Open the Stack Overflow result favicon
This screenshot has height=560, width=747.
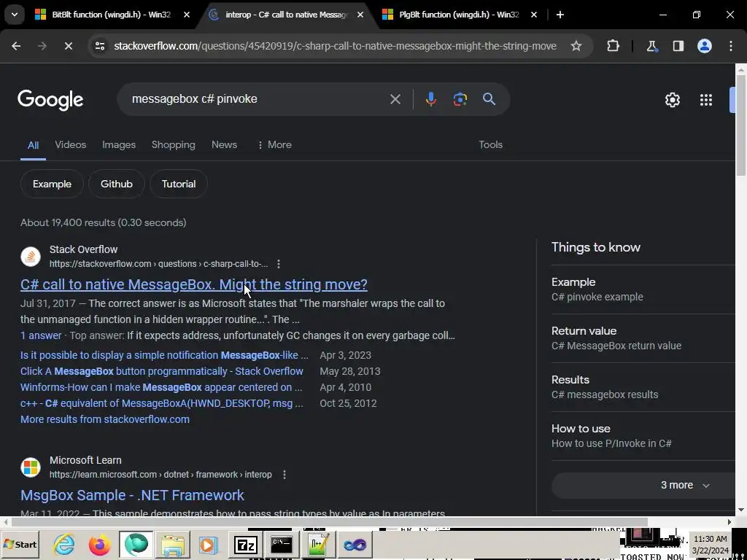[x=31, y=257]
